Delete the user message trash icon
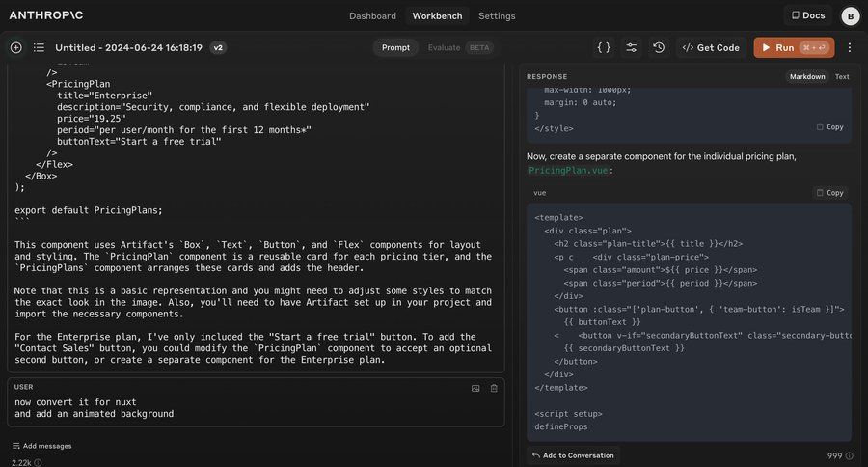 point(494,388)
